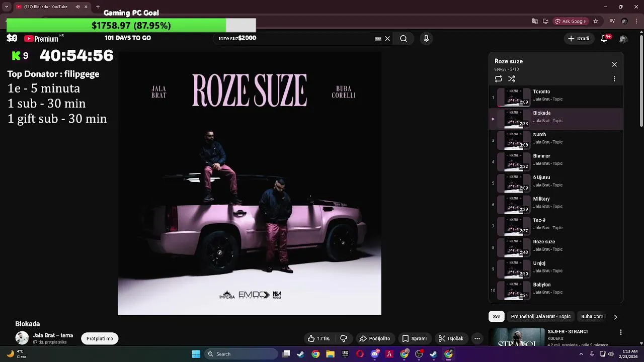The width and height of the screenshot is (644, 362).
Task: Open the playlist three-dot options menu
Action: 614,79
